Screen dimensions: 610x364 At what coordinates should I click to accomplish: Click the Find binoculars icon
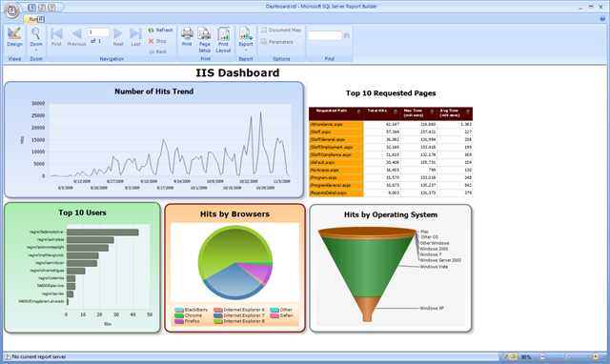click(347, 35)
